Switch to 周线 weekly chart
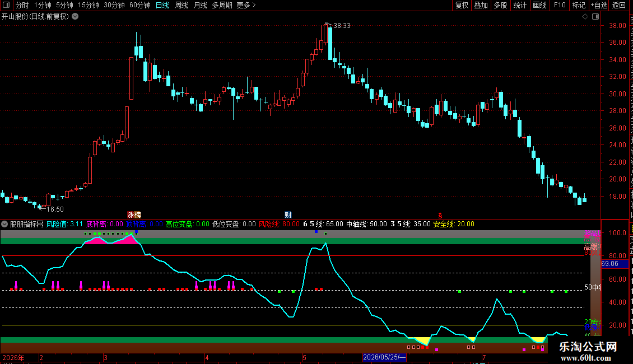This screenshot has height=364, width=633. [181, 5]
